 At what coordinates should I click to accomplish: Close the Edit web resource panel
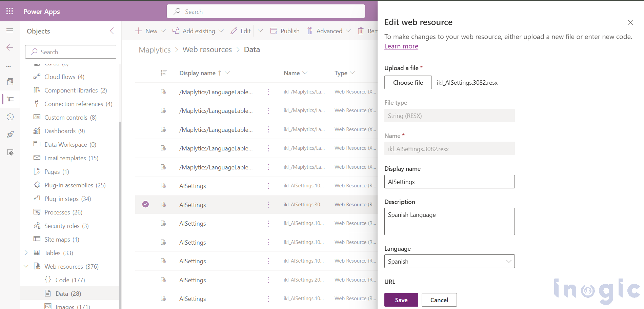630,22
